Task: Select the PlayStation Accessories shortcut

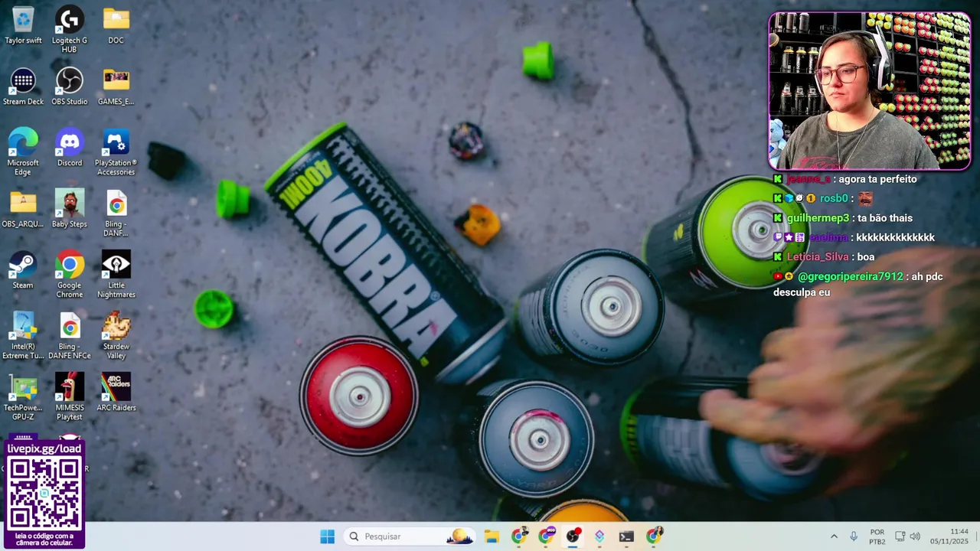Action: tap(116, 152)
